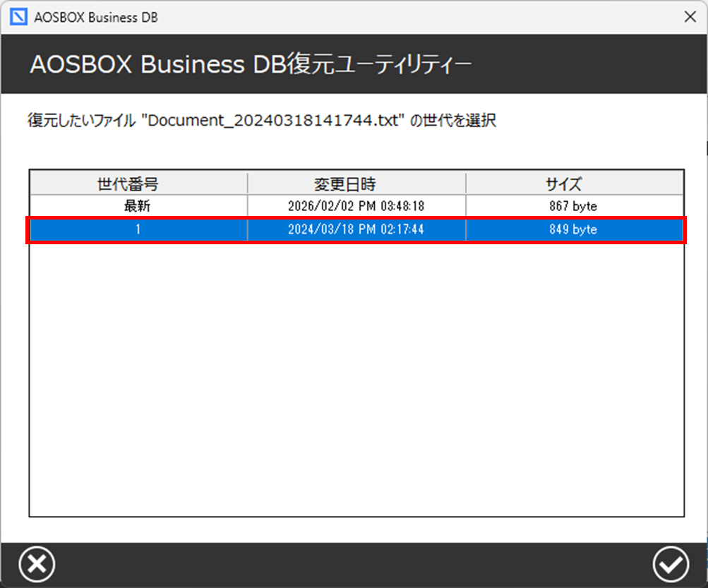The width and height of the screenshot is (708, 588).
Task: Click the AOSBOX app logo in title bar
Action: pos(18,17)
